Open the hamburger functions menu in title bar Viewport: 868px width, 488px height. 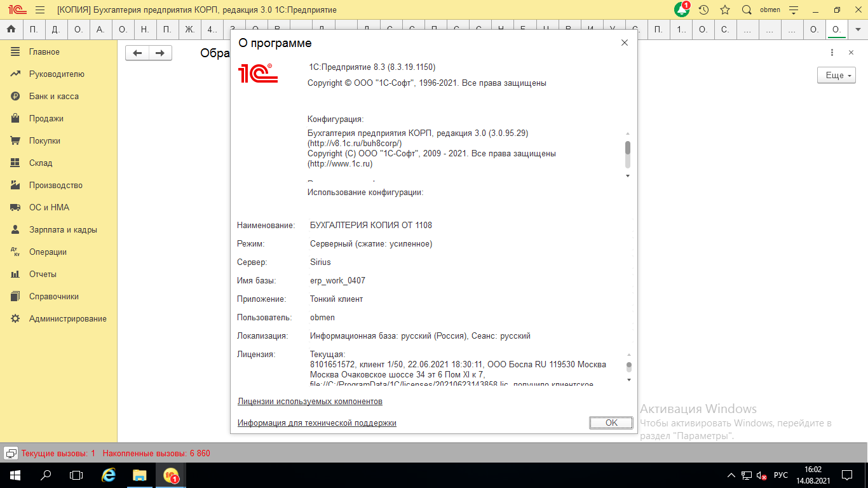tap(40, 10)
